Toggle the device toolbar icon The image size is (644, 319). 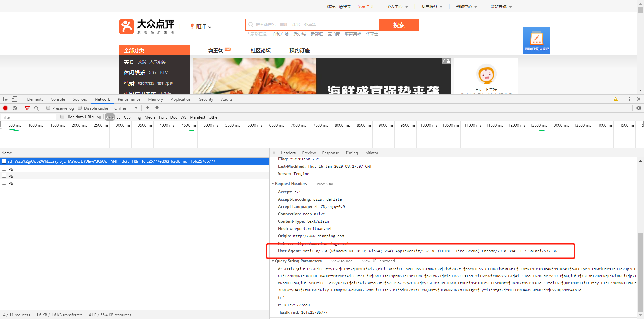pos(14,99)
